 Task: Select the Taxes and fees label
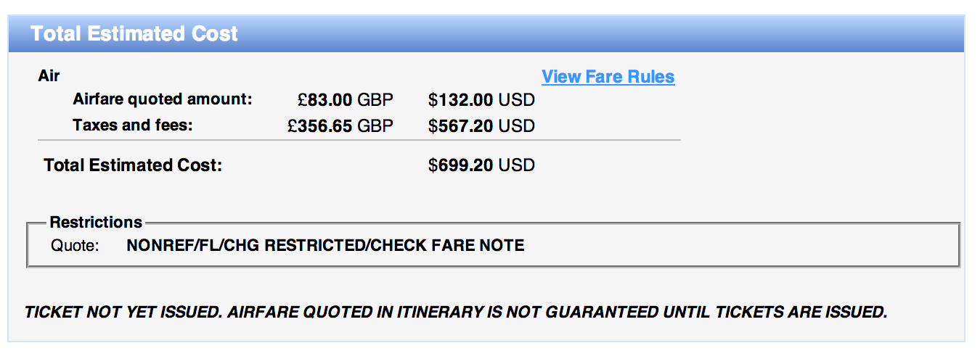point(133,125)
